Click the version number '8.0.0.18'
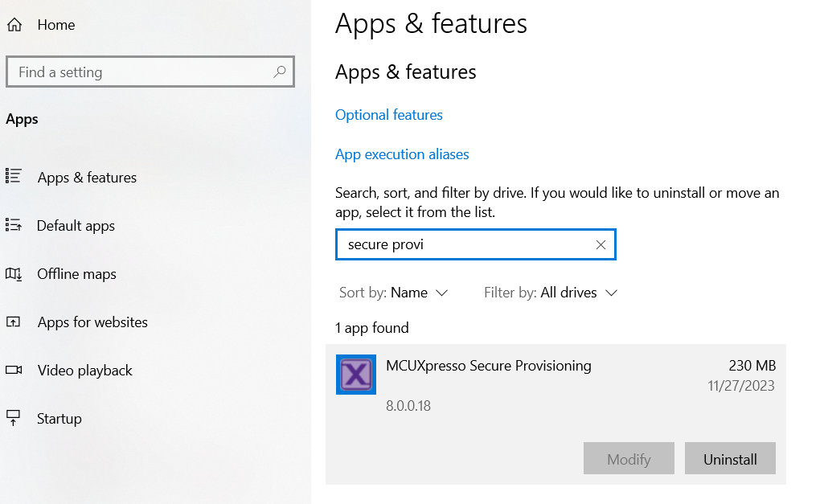Screen dimensions: 824x504 pos(408,406)
